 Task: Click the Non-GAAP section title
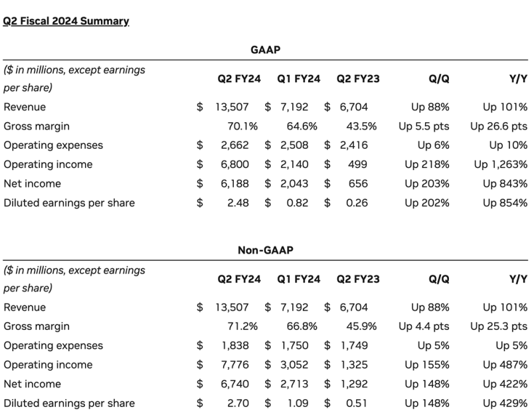point(265,250)
